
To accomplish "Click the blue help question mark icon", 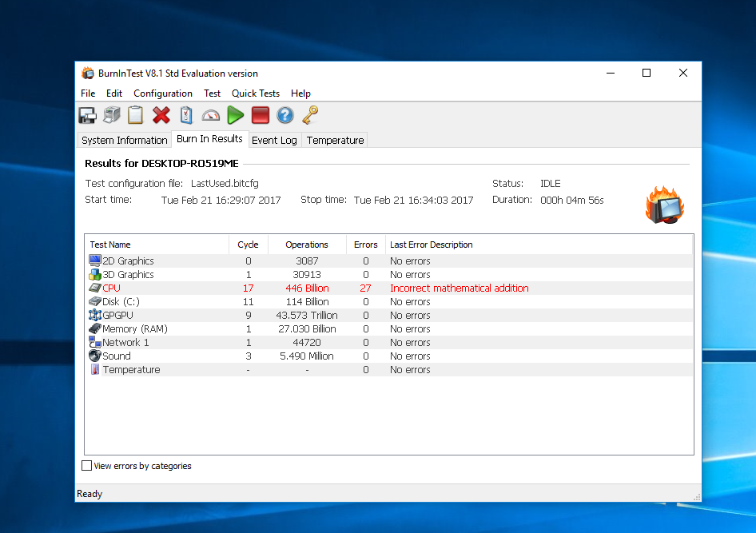I will point(285,116).
